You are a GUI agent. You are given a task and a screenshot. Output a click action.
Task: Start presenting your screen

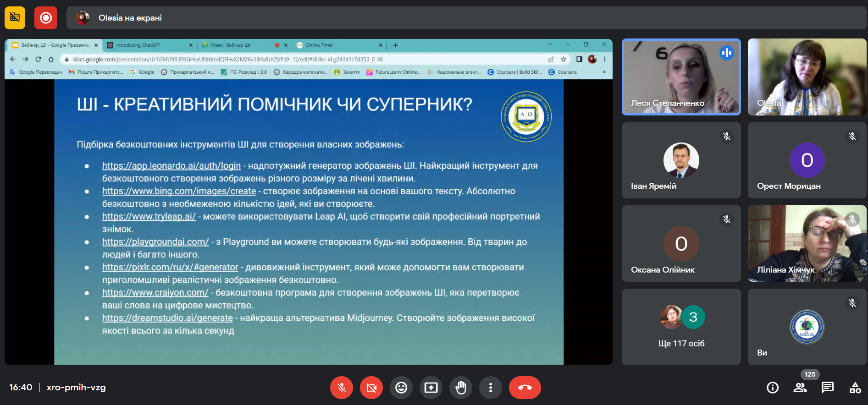pyautogui.click(x=431, y=388)
